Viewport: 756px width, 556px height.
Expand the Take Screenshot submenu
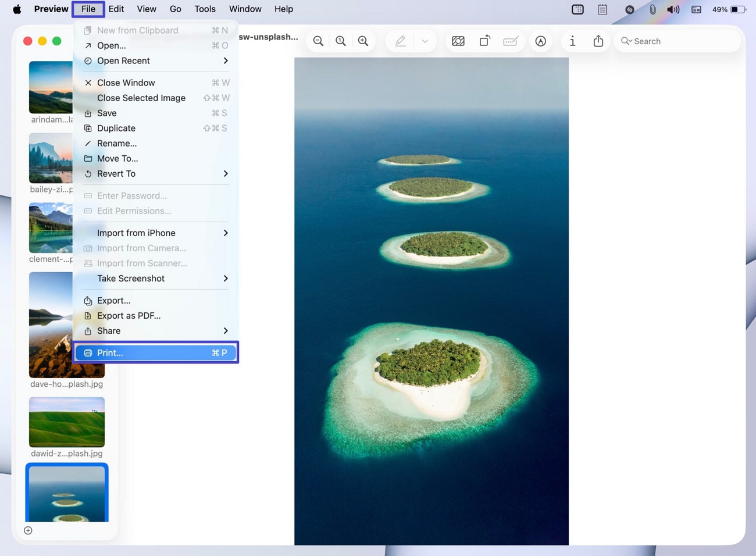click(x=156, y=278)
